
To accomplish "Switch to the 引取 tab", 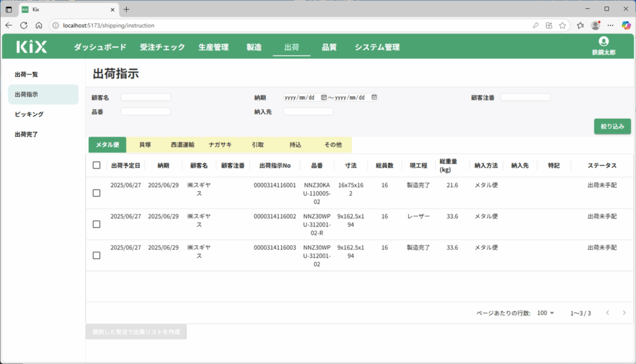I will 258,145.
